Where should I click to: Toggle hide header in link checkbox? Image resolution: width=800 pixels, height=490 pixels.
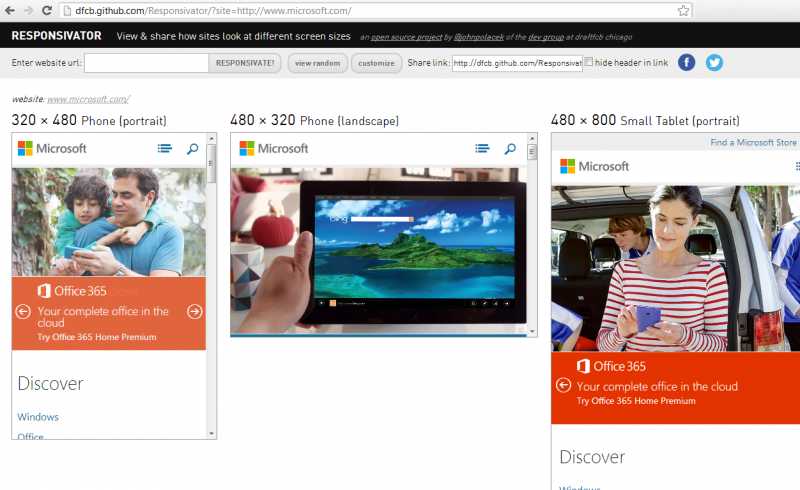pyautogui.click(x=588, y=62)
